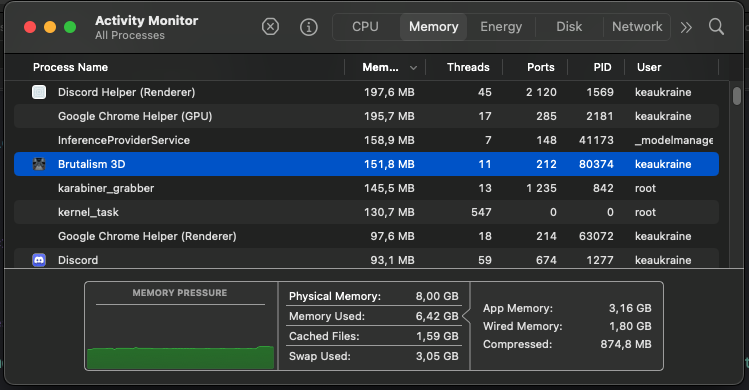The height and width of the screenshot is (390, 749).
Task: Click the Compressed 874,8 MB value
Action: coord(626,344)
